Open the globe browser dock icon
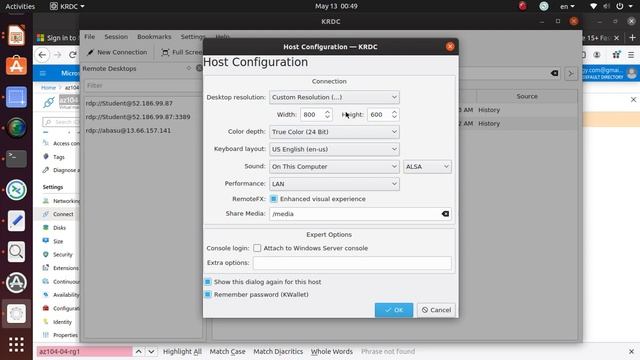The image size is (640, 360). [16, 128]
